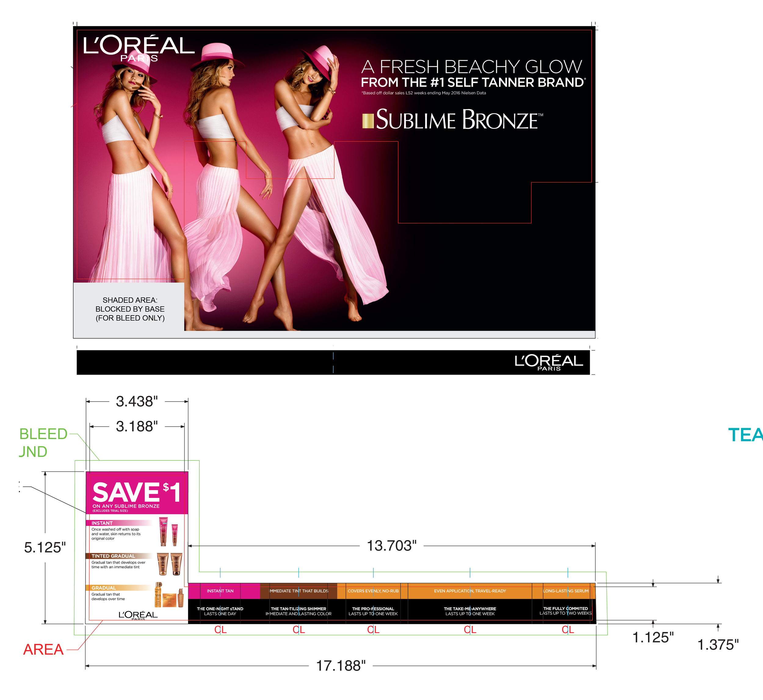Click the Instant product tubes image
Image resolution: width=763 pixels, height=700 pixels.
[168, 532]
